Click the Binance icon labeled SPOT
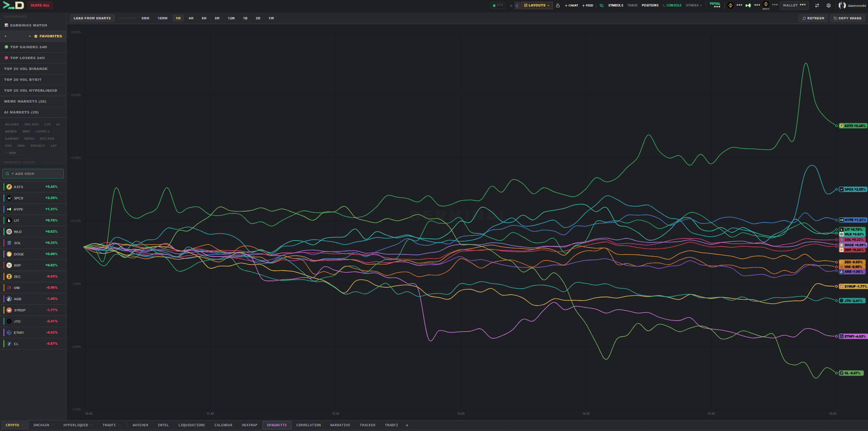This screenshot has height=431, width=868. pos(766,4)
